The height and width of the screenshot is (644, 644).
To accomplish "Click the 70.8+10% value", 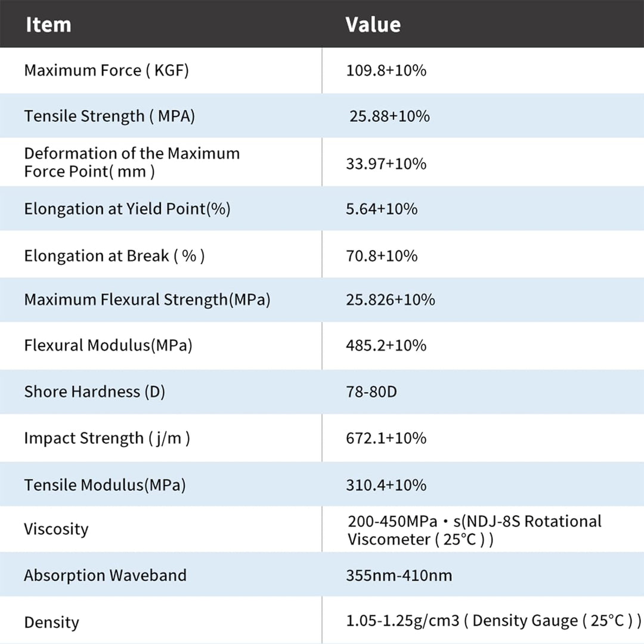I will click(x=382, y=256).
